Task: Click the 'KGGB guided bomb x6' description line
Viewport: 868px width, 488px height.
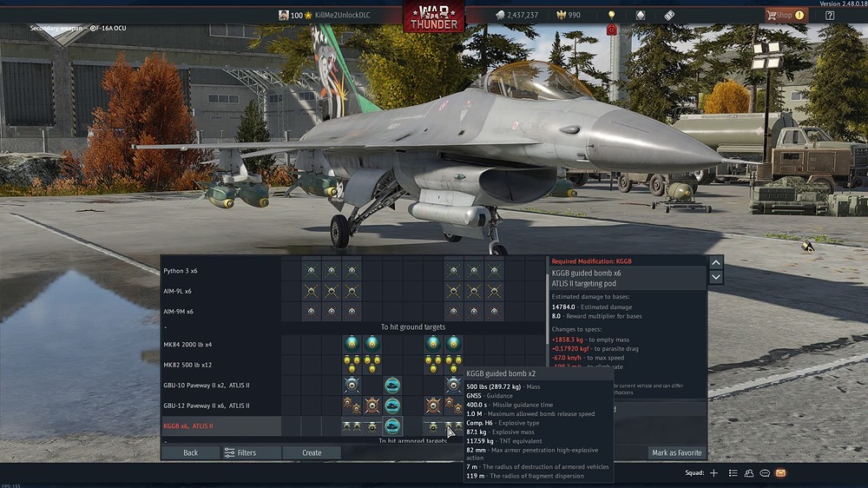Action: click(x=586, y=273)
